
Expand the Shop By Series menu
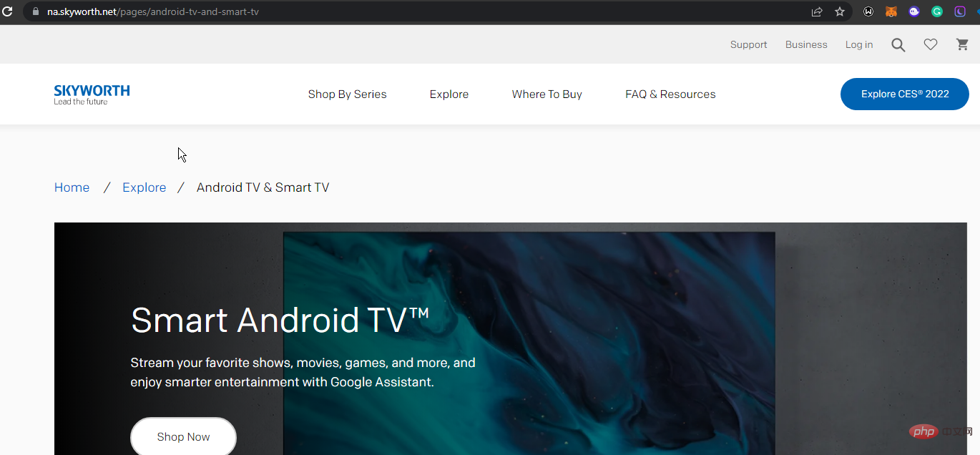tap(347, 94)
